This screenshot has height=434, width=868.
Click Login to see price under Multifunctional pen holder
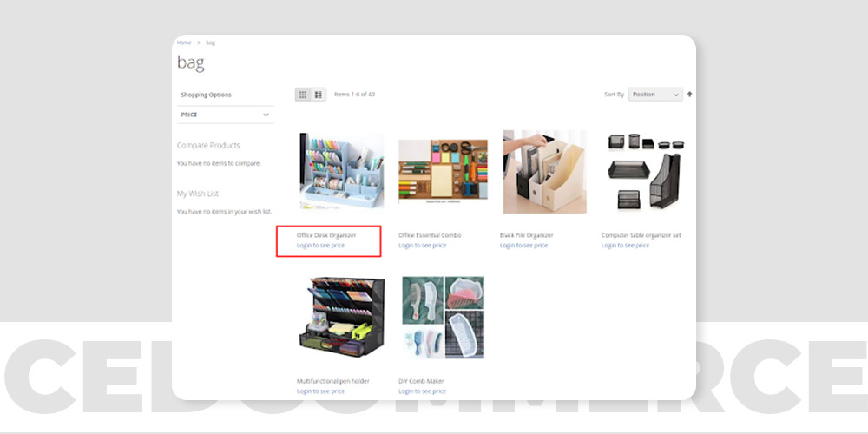[x=320, y=391]
